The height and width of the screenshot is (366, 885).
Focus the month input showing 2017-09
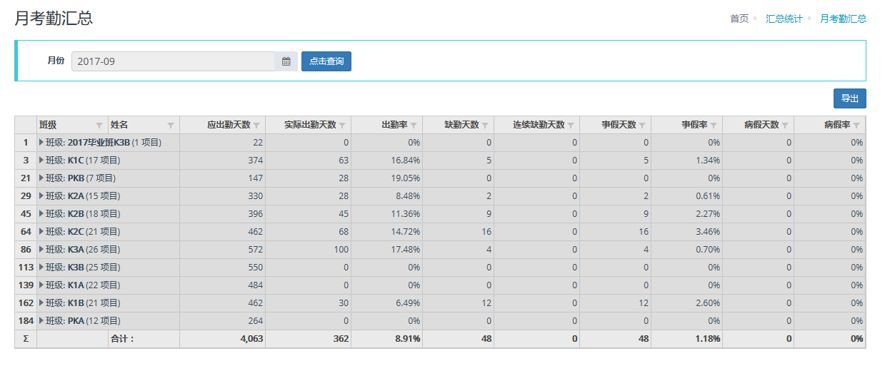click(x=173, y=62)
